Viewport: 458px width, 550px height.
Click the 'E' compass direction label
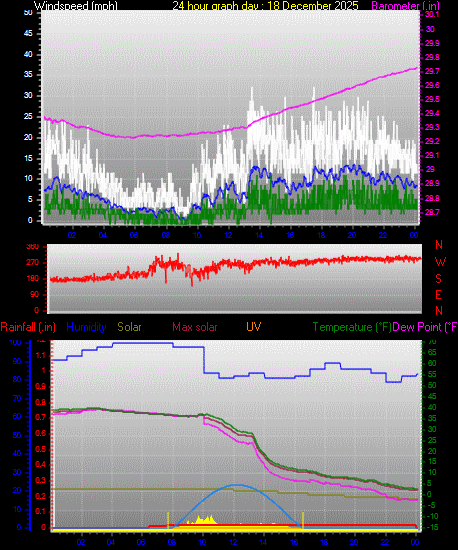[438, 295]
